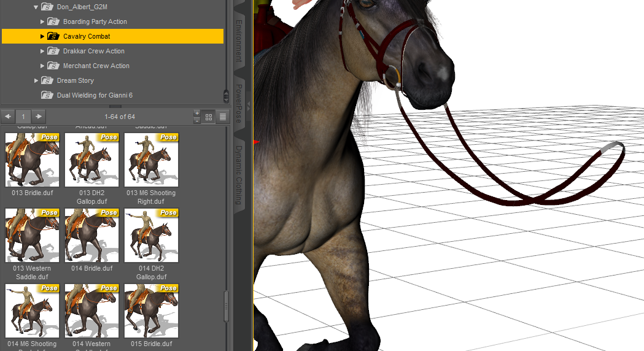Open Drakkar Crew Action category
Viewport: 644px width, 351px height.
[94, 52]
